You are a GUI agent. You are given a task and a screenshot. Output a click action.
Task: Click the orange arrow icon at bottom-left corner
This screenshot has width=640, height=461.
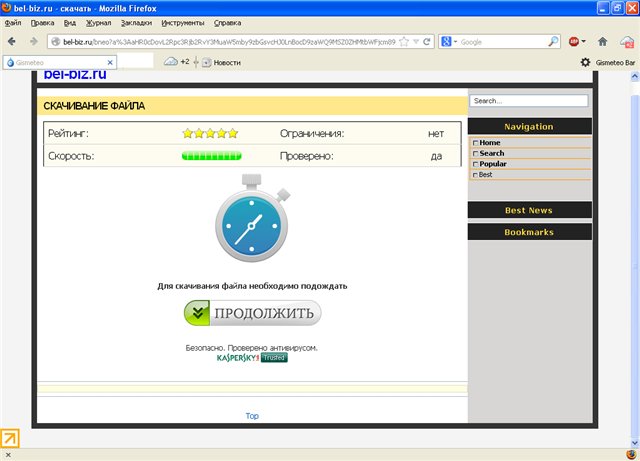(x=9, y=438)
